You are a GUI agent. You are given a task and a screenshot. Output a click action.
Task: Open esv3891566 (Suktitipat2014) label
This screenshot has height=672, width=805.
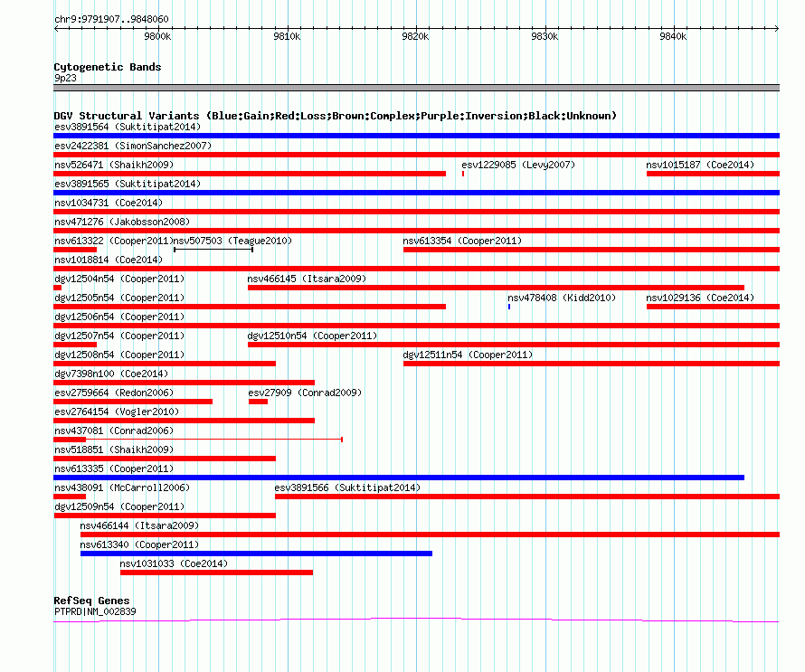[347, 487]
